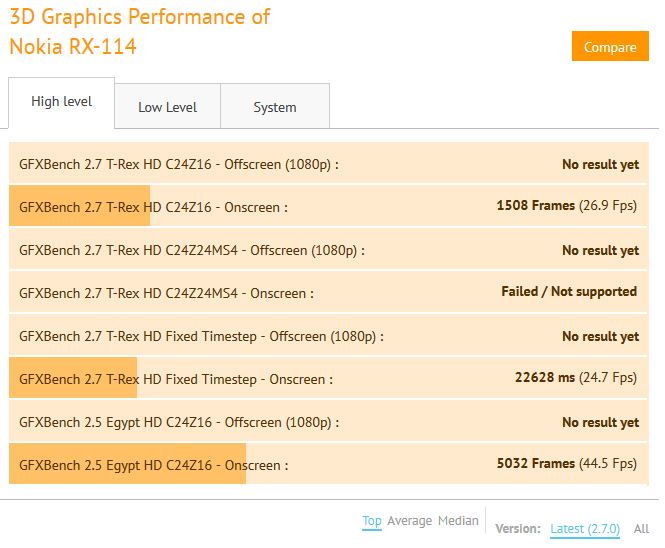
Task: Click No result yet for Fixed Timestep Offscreen
Action: pos(600,337)
